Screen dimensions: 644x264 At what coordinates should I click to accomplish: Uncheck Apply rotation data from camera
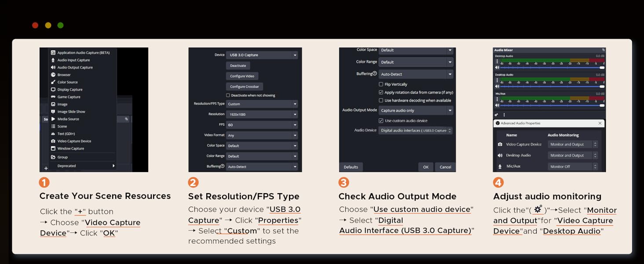(381, 92)
